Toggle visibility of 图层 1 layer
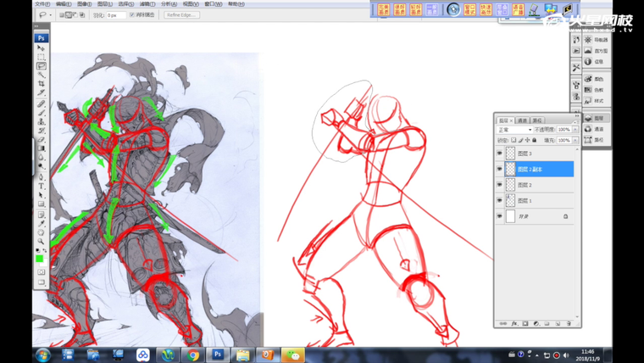This screenshot has height=363, width=644. [x=499, y=200]
